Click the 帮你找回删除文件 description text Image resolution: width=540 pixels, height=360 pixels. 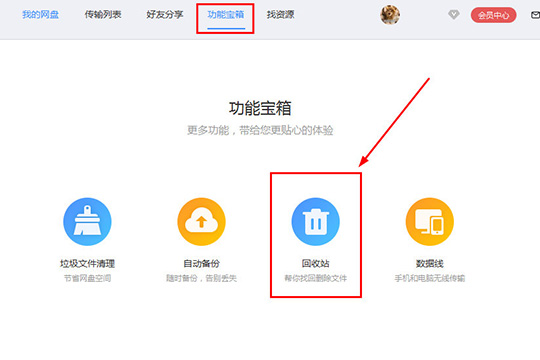315,278
